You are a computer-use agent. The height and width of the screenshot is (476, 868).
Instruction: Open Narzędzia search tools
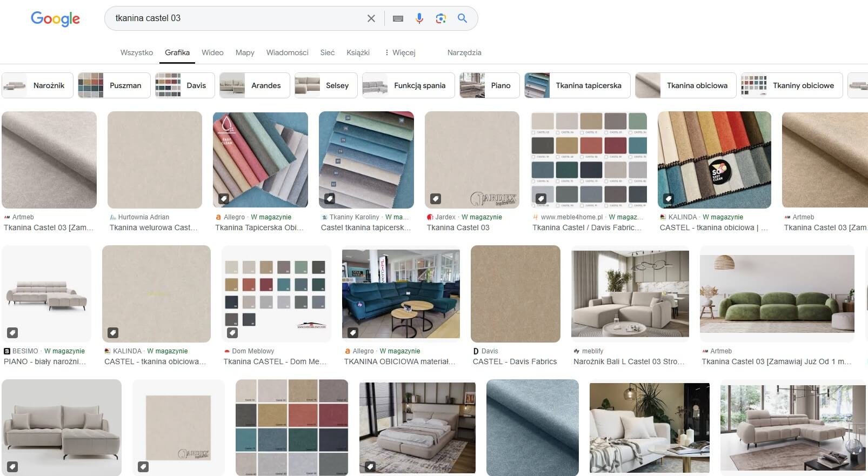464,52
